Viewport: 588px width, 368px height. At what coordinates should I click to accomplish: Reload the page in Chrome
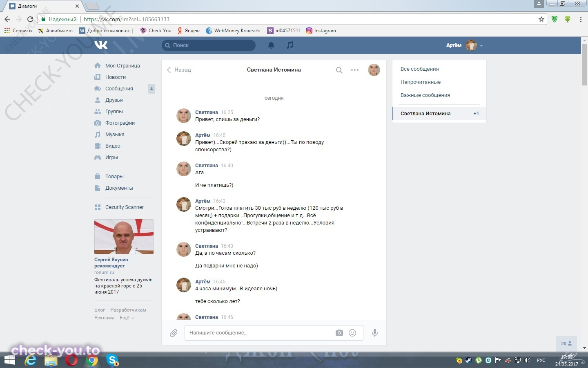coord(30,19)
